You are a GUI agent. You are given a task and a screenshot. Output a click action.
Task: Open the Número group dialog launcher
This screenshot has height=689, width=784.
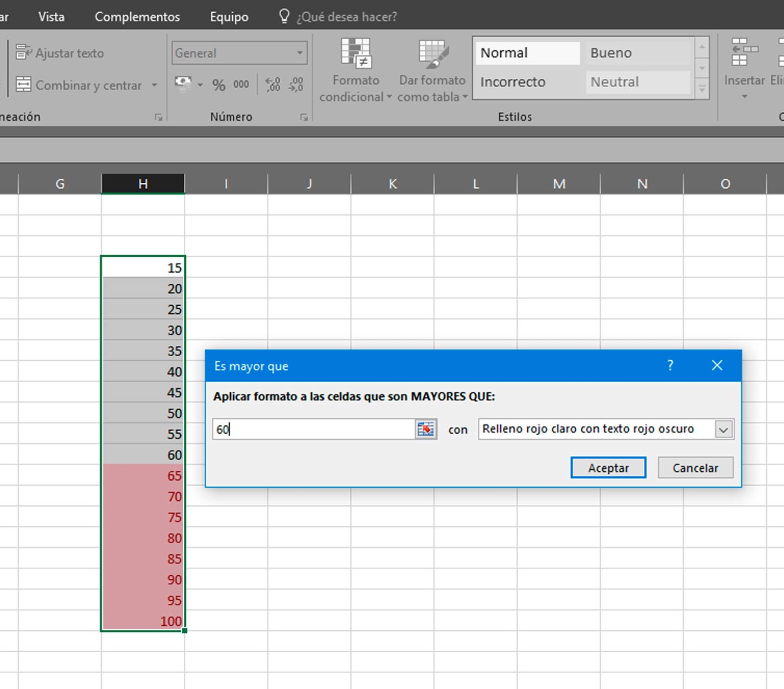click(305, 117)
